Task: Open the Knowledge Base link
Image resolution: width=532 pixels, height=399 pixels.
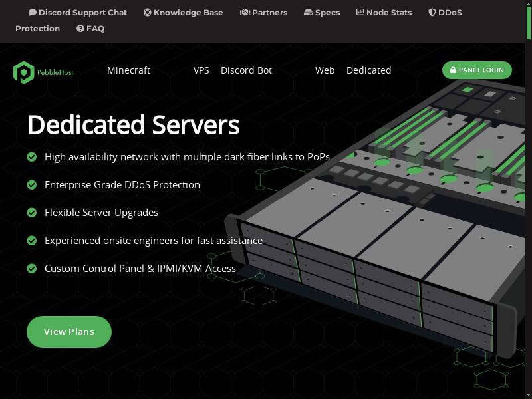Action: [188, 13]
